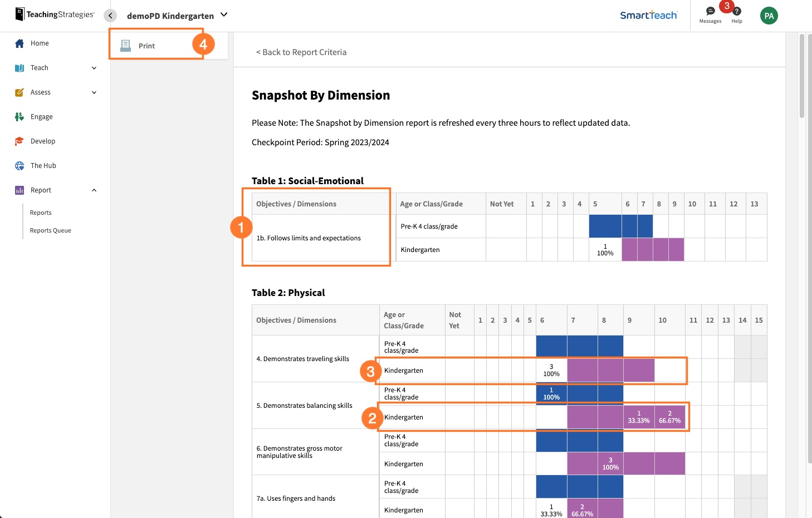Viewport: 812px width, 518px height.
Task: Open Reports Queue in the sidebar
Action: click(x=50, y=230)
